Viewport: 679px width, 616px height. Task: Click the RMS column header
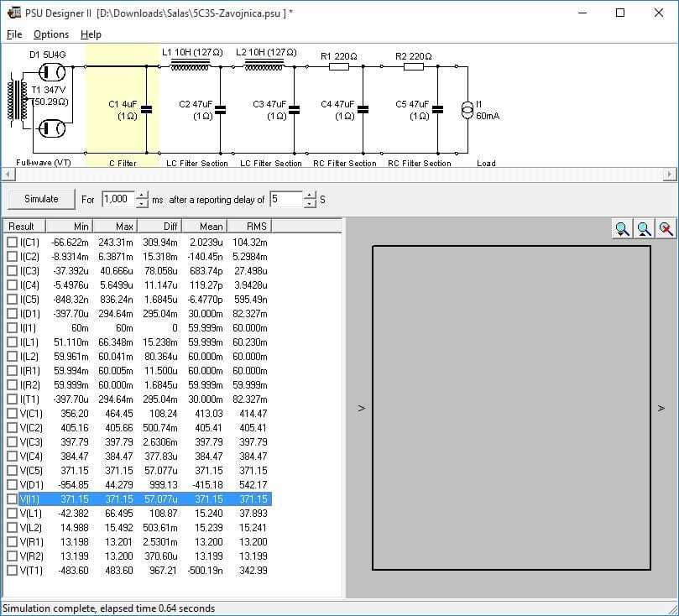point(250,227)
